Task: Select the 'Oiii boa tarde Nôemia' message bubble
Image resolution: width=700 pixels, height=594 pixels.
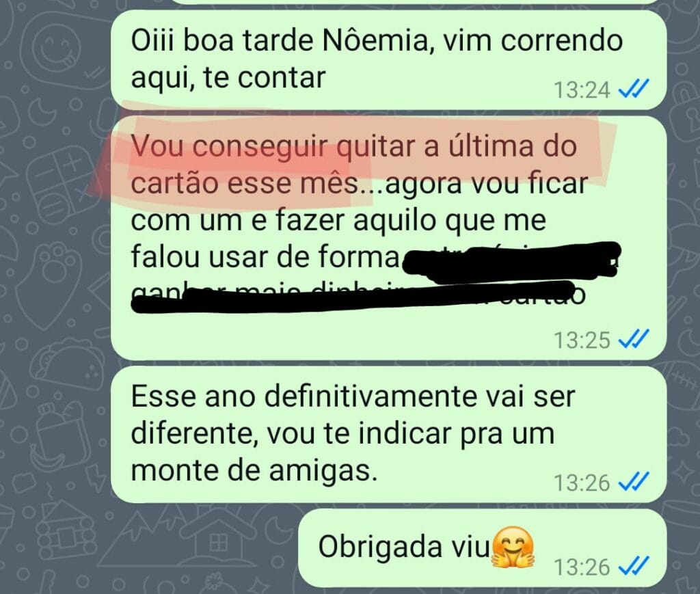Action: click(388, 59)
